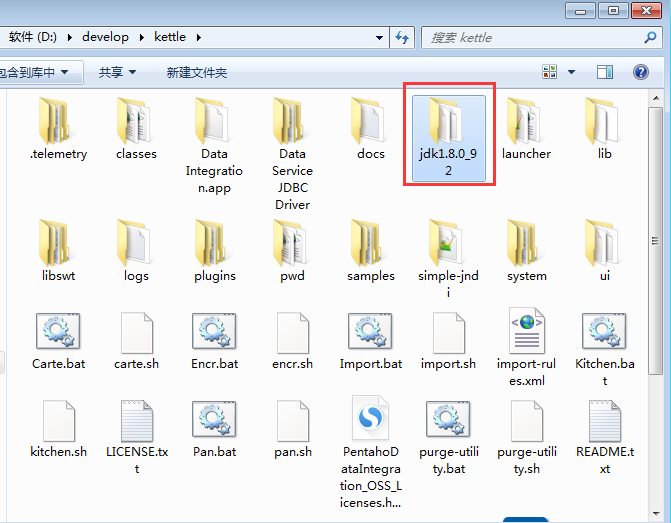Select the pwd folder
Image resolution: width=671 pixels, height=523 pixels.
tap(292, 251)
